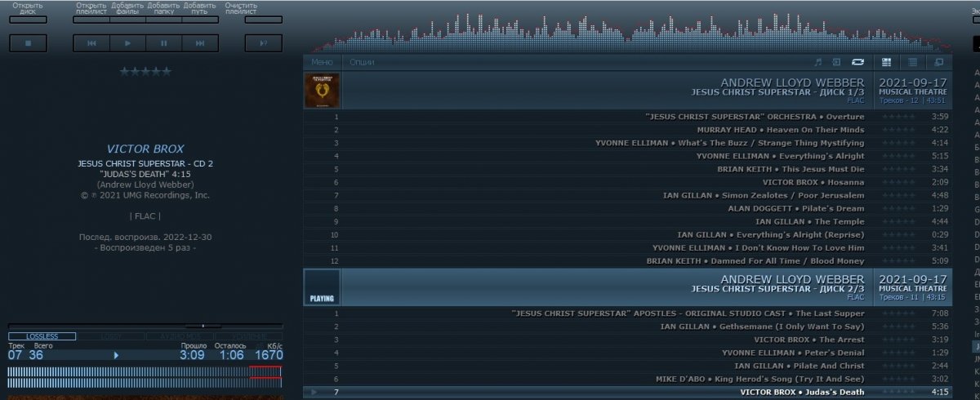The width and height of the screenshot is (980, 400).
Task: Select Simon Zealotes / Poor Jerusalem track
Action: coord(627,195)
